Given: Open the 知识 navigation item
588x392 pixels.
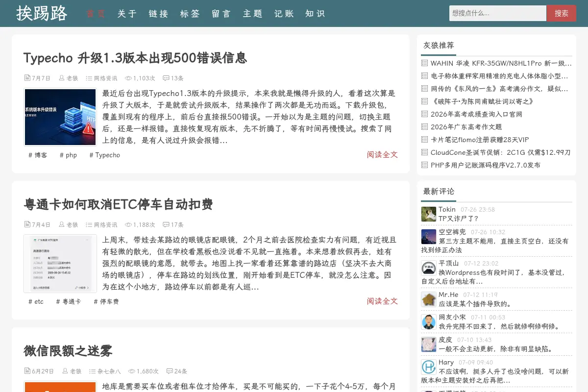Looking at the screenshot, I should coord(315,14).
